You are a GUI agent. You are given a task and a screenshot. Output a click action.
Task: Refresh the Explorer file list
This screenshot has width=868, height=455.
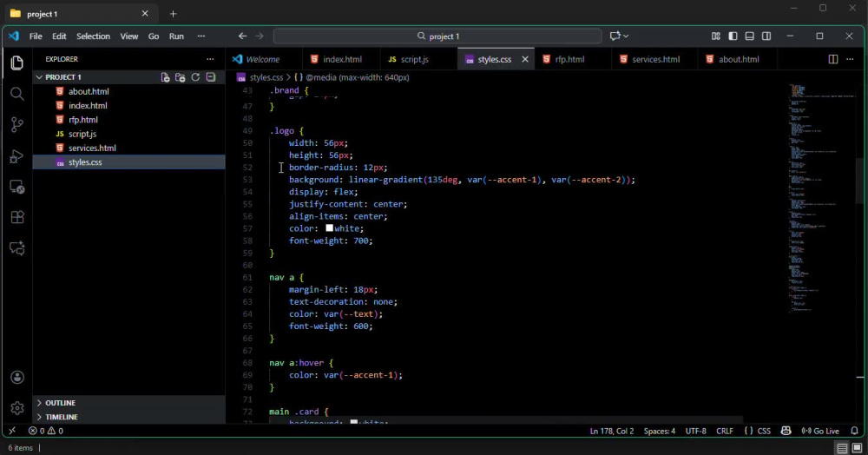(195, 77)
